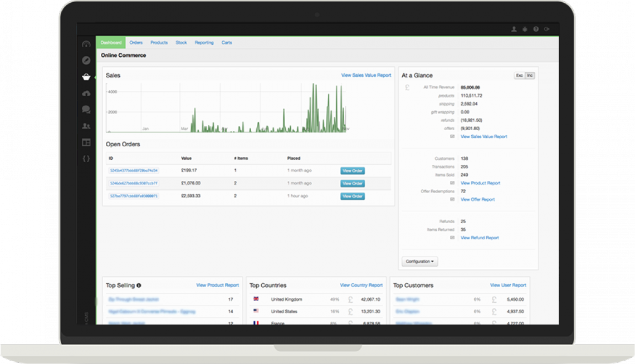The image size is (635, 364).
Task: Open the help question mark icon
Action: coord(536,29)
